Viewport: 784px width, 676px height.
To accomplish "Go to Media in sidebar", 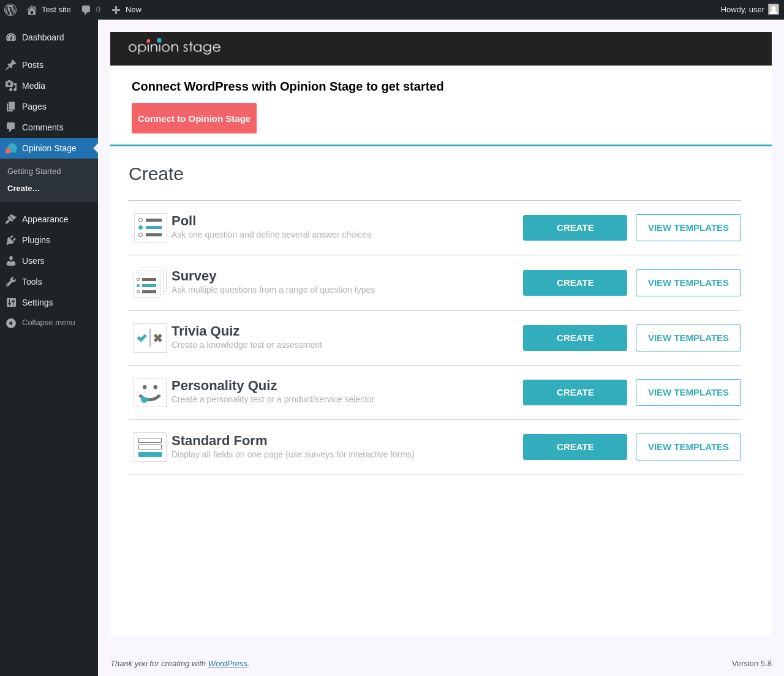I will [34, 86].
